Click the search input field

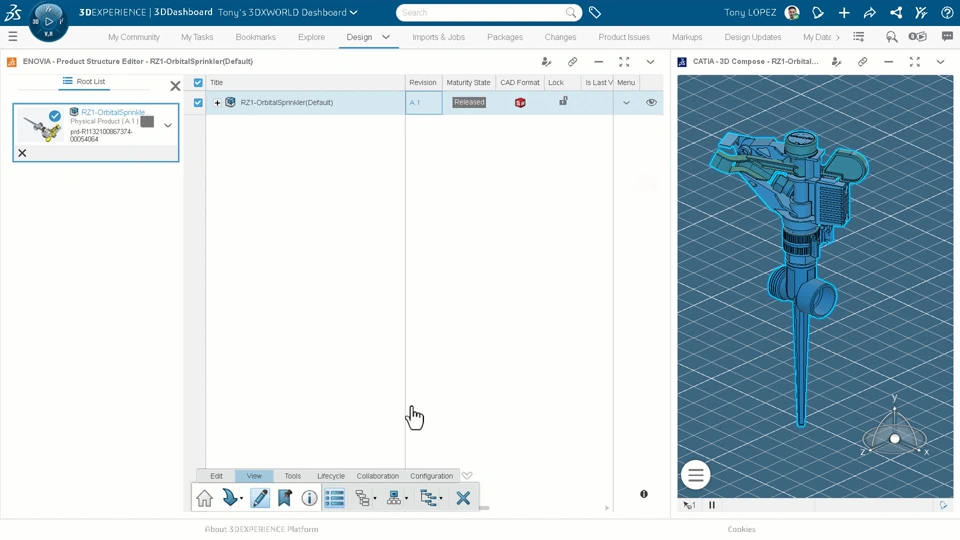tap(482, 12)
